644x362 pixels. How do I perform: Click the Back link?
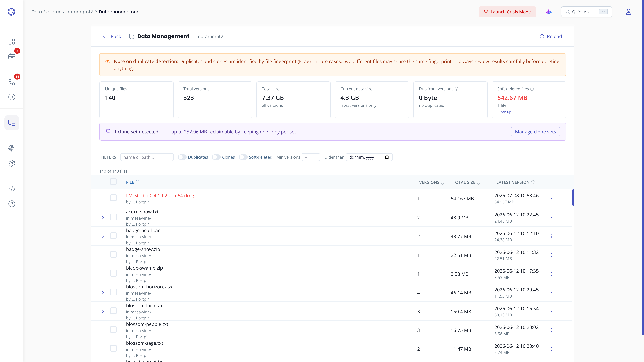[x=112, y=37]
